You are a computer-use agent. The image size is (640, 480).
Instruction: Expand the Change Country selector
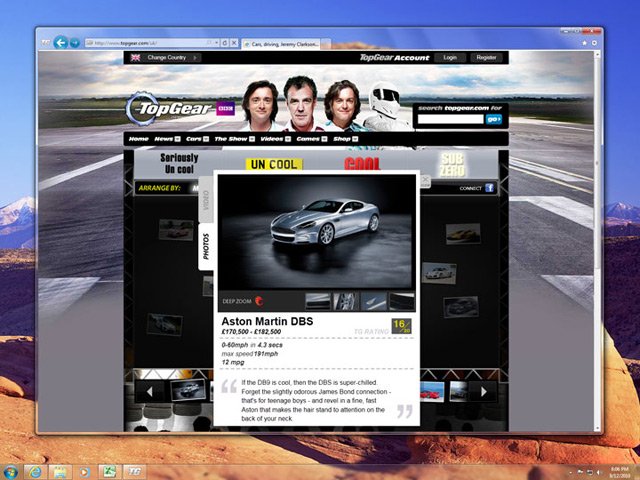165,58
